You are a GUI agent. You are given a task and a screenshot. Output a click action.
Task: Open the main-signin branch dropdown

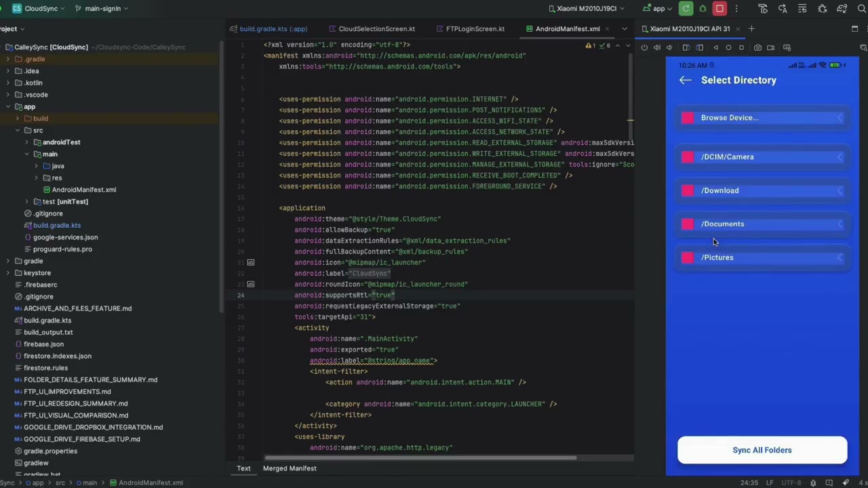pos(102,9)
